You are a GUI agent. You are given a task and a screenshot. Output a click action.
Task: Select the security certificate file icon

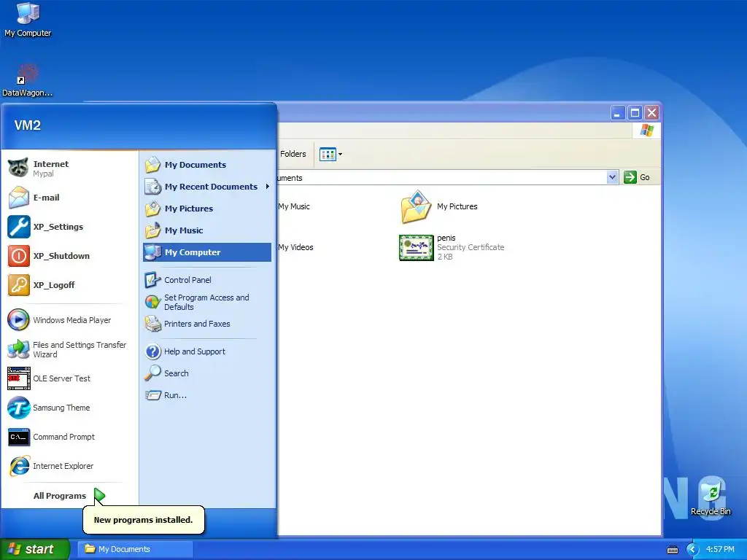click(417, 248)
